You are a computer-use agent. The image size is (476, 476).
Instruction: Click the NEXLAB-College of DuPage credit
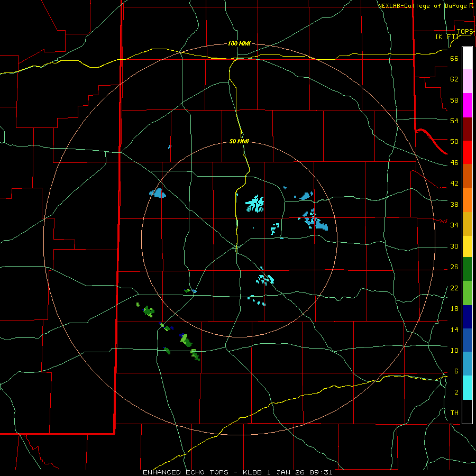423,6
